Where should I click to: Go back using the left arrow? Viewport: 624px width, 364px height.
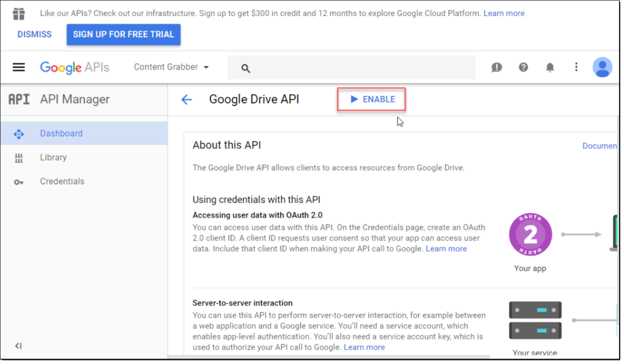[x=187, y=100]
